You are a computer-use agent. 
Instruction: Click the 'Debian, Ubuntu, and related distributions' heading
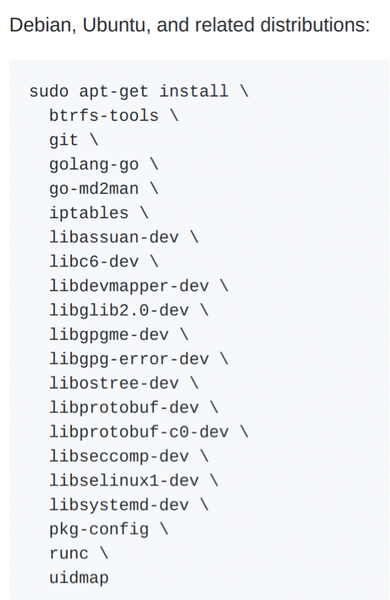click(x=190, y=25)
